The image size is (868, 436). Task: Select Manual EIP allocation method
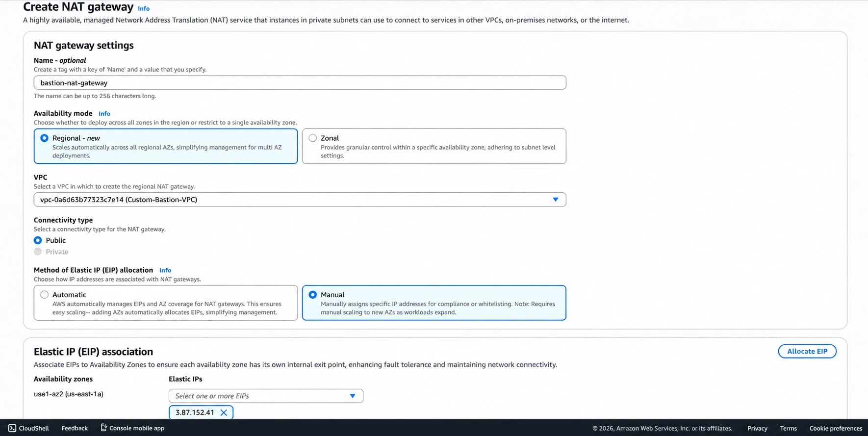click(313, 295)
